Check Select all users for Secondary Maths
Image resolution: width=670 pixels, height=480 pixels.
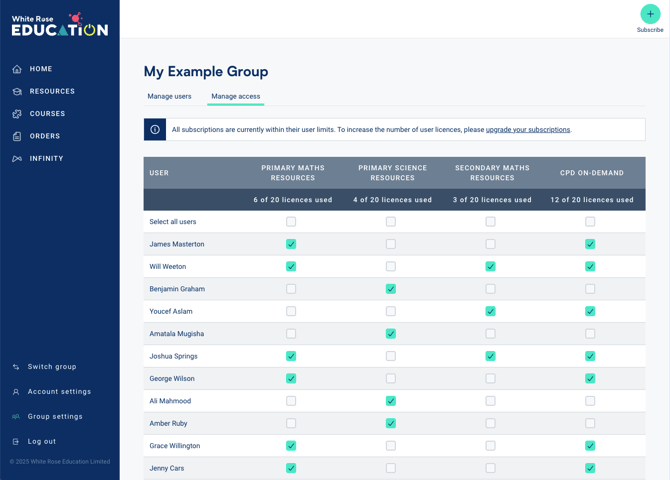(491, 221)
